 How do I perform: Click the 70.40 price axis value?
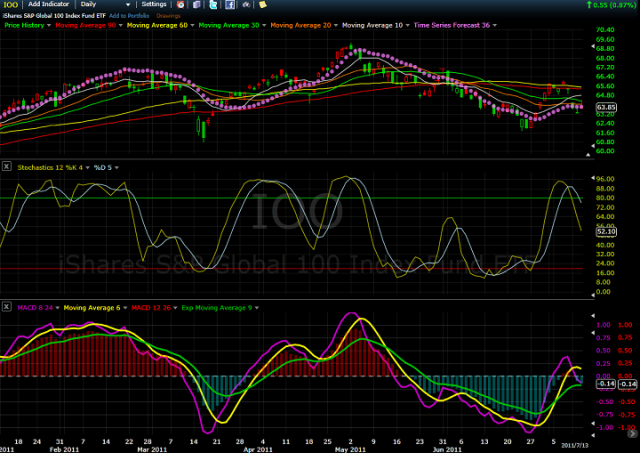click(x=605, y=30)
